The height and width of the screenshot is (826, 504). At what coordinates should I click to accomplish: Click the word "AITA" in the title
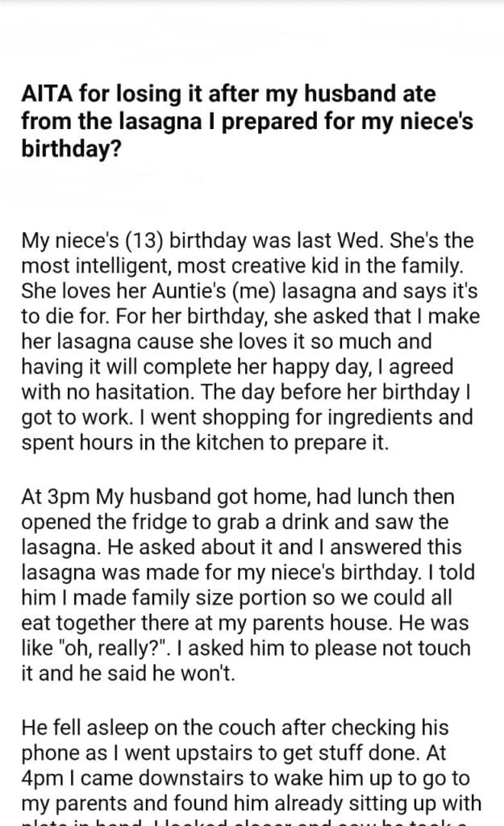[44, 94]
